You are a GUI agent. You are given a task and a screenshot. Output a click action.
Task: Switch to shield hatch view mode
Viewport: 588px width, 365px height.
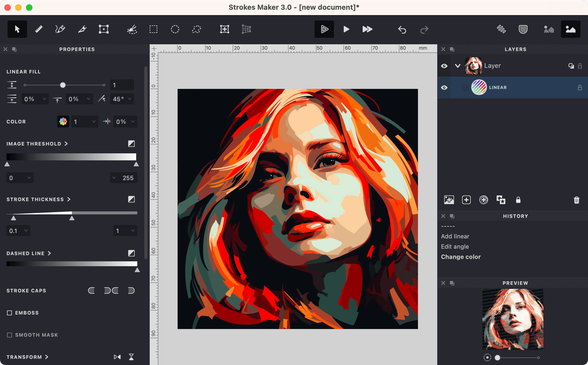523,29
